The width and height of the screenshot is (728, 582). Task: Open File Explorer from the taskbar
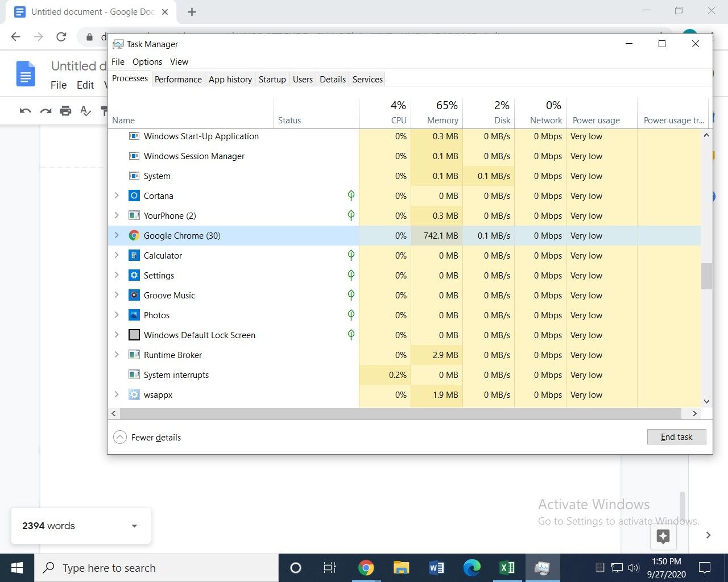click(402, 567)
